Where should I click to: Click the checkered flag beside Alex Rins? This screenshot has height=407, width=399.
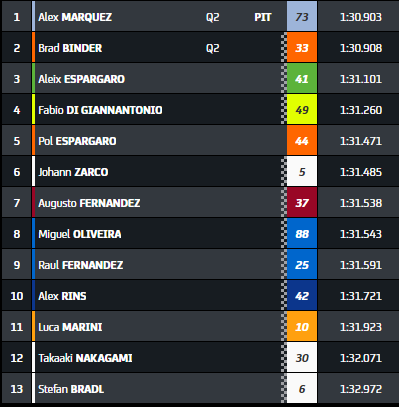coord(284,295)
